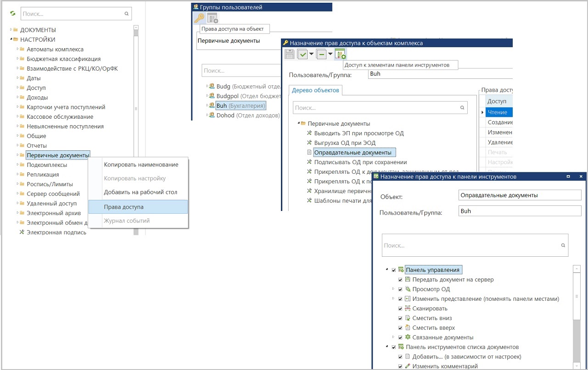Image resolution: width=588 pixels, height=370 pixels.
Task: Click the Оправдательные документы document icon
Action: (309, 152)
